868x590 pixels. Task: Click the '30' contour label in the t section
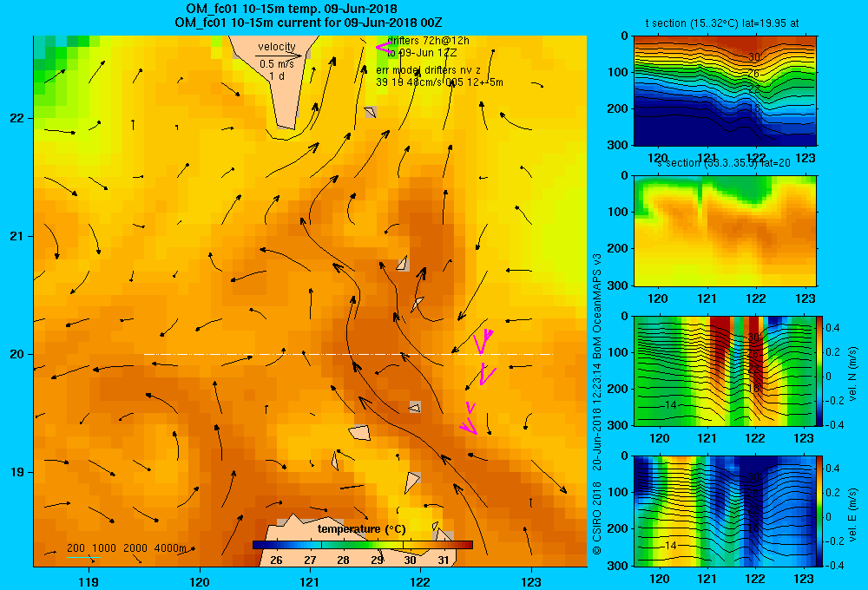click(754, 56)
